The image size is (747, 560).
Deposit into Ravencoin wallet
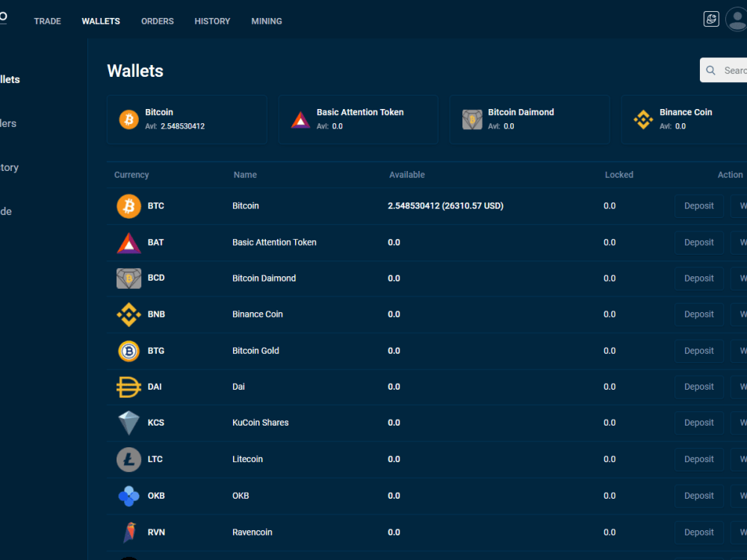tap(699, 532)
